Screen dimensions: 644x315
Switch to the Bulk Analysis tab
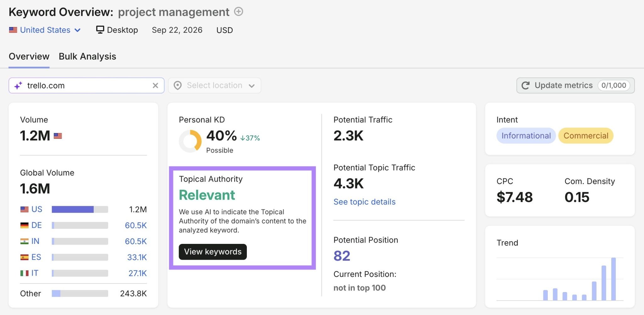click(87, 56)
